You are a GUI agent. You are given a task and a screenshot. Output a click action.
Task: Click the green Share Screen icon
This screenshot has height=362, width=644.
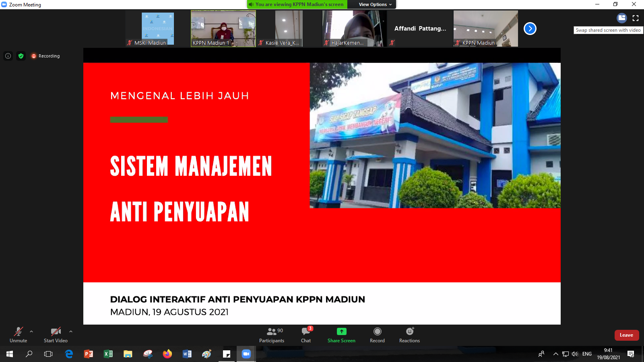click(x=341, y=331)
